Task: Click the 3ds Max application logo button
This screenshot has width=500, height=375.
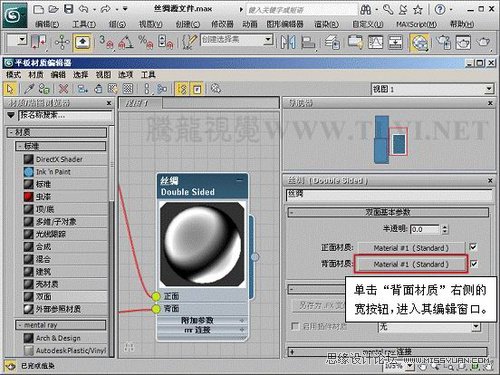Action: tap(15, 15)
